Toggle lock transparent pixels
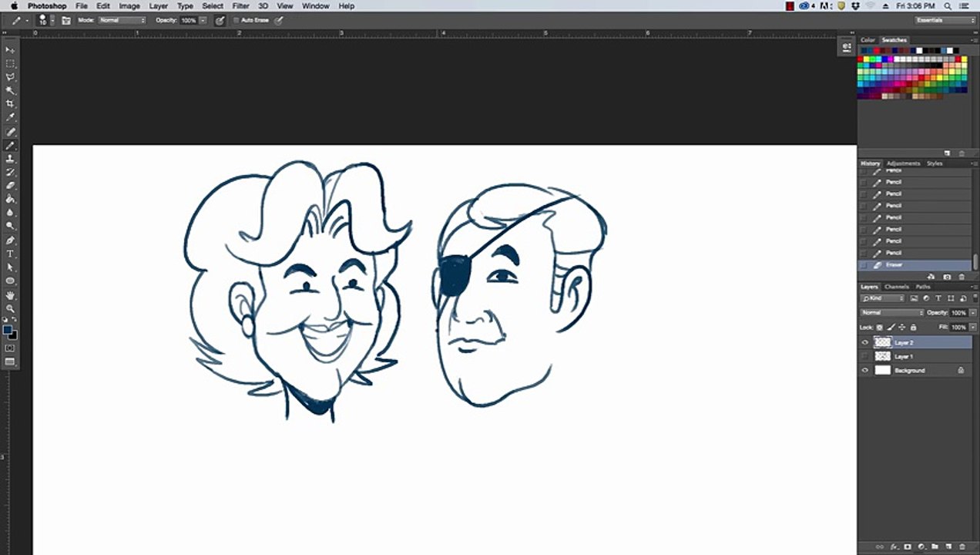Screen dimensions: 980x555 879,328
